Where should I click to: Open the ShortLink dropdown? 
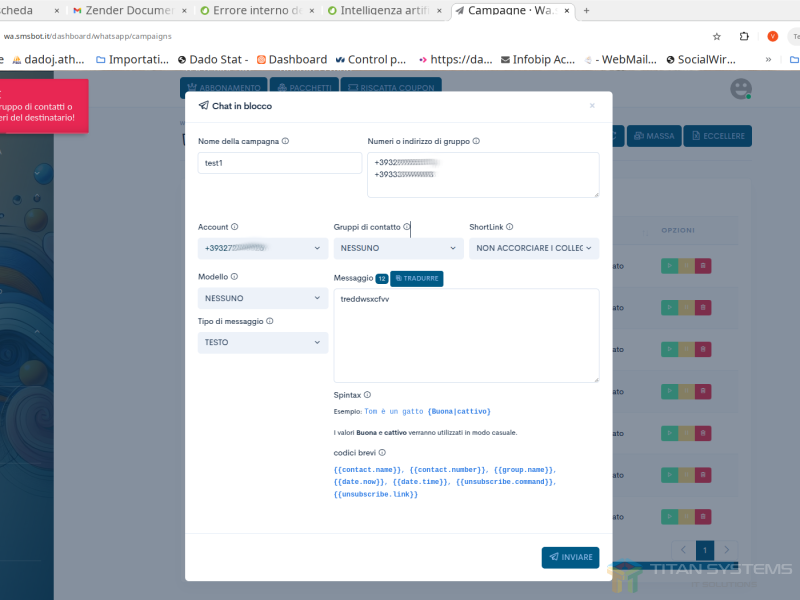[x=533, y=248]
